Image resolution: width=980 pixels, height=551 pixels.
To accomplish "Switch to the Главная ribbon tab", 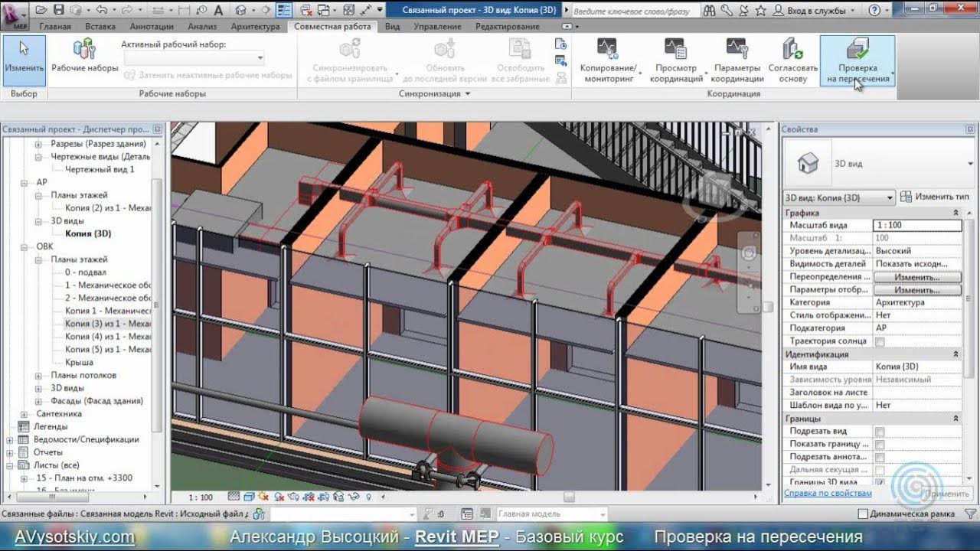I will click(55, 26).
